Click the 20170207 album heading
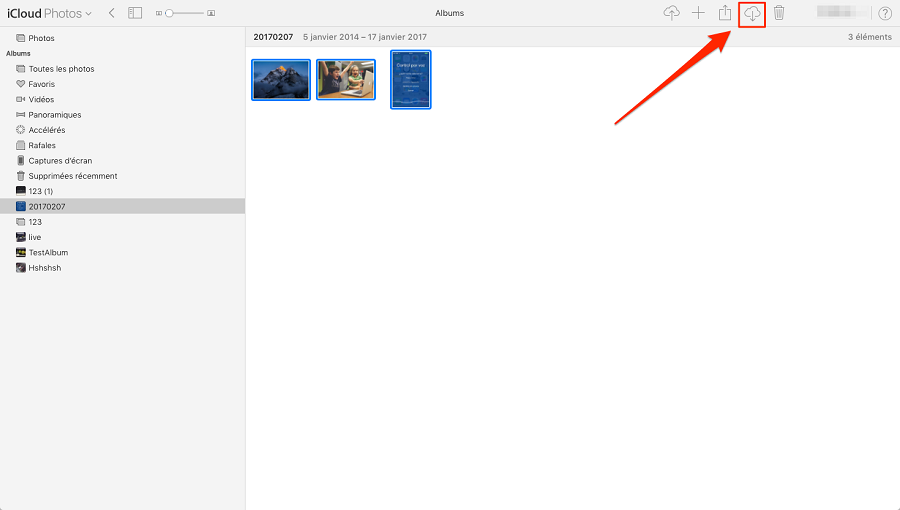 (273, 37)
